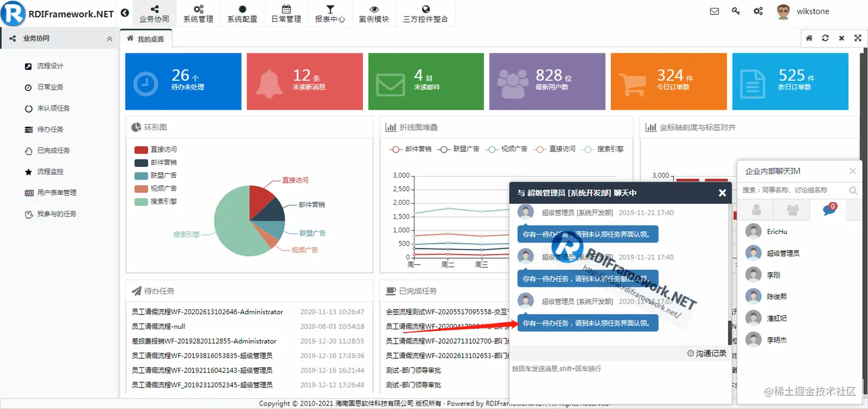The width and height of the screenshot is (868, 409).
Task: Open 沟通记录 chat history
Action: click(x=707, y=354)
